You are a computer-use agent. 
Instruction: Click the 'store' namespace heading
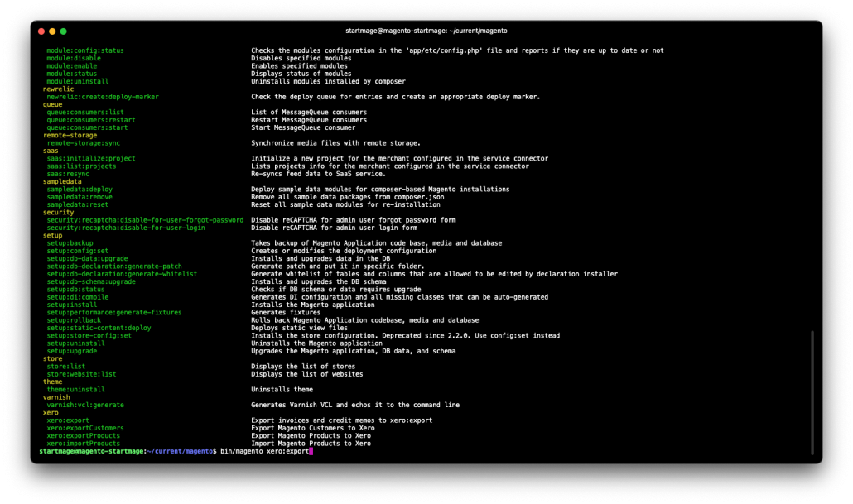click(x=52, y=359)
